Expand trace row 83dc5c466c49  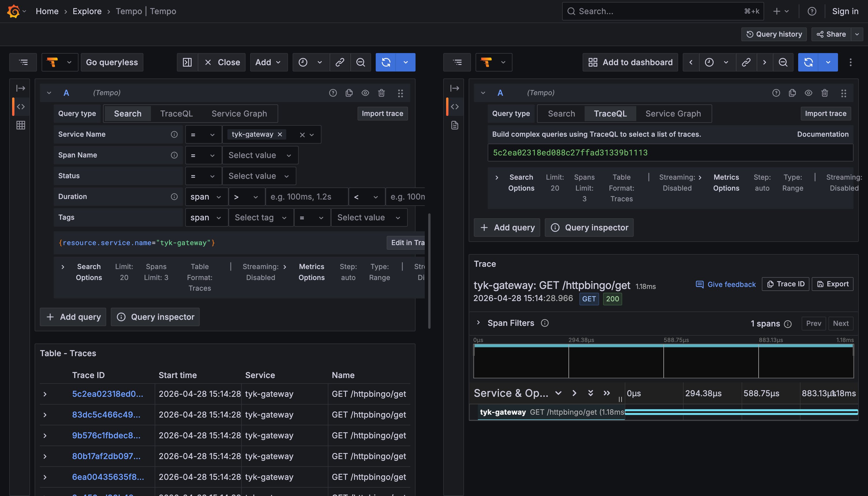(x=45, y=415)
